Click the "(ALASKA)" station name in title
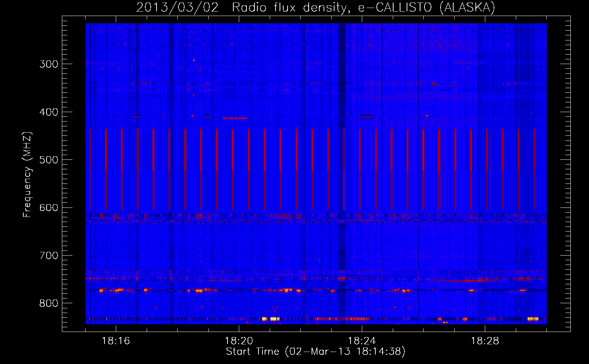Image resolution: width=589 pixels, height=364 pixels. click(467, 8)
